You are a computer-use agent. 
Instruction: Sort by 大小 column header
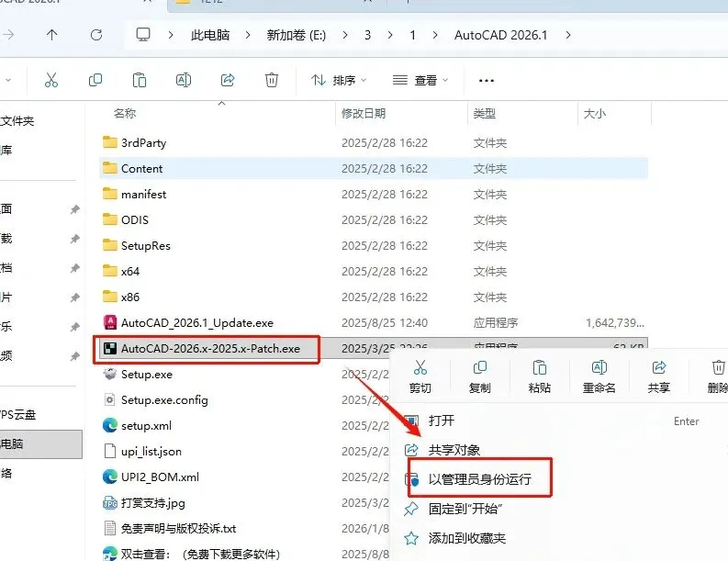[x=594, y=113]
